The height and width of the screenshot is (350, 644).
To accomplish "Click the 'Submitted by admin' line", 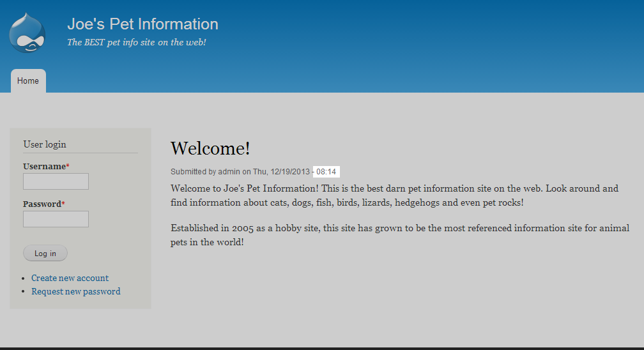I will 254,172.
